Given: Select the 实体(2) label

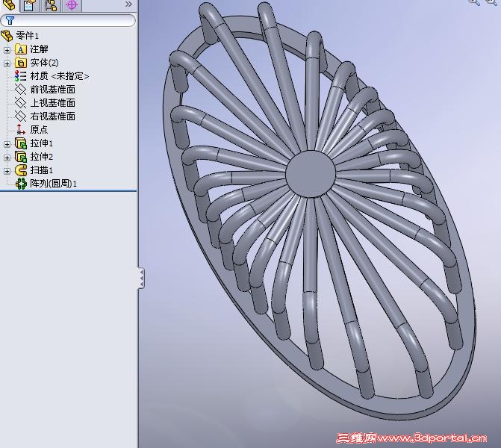Looking at the screenshot, I should coord(44,63).
